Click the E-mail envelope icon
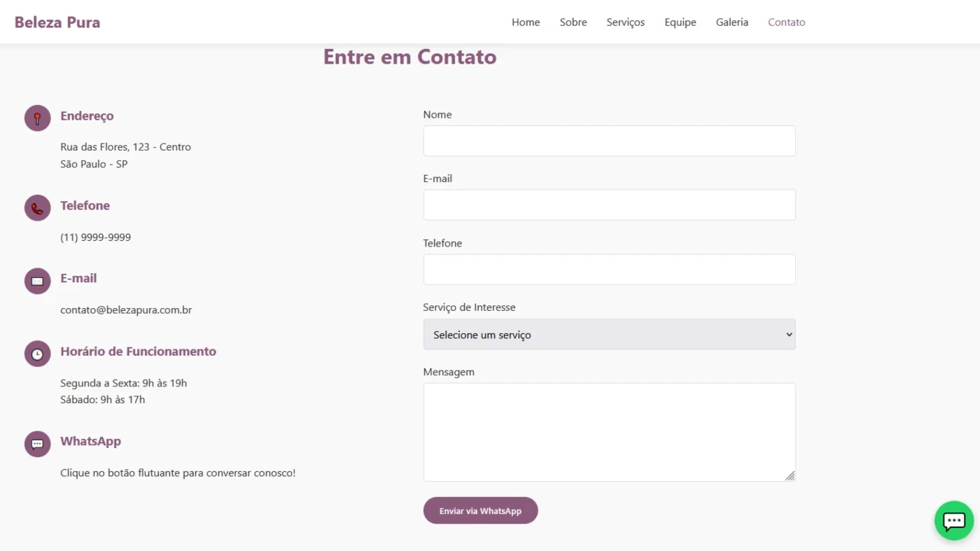The height and width of the screenshot is (551, 980). click(x=37, y=281)
